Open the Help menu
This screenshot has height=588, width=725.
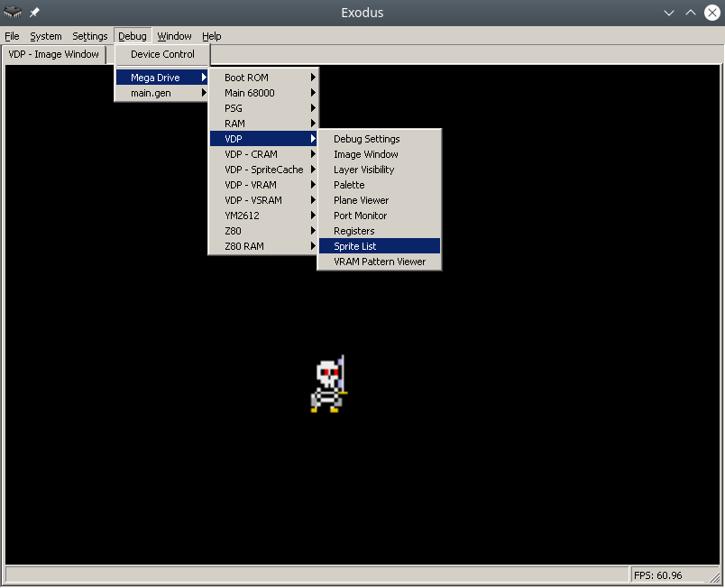[212, 36]
